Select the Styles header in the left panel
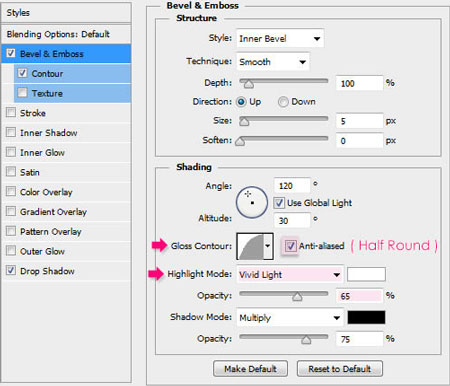This screenshot has width=450, height=386. (66, 13)
